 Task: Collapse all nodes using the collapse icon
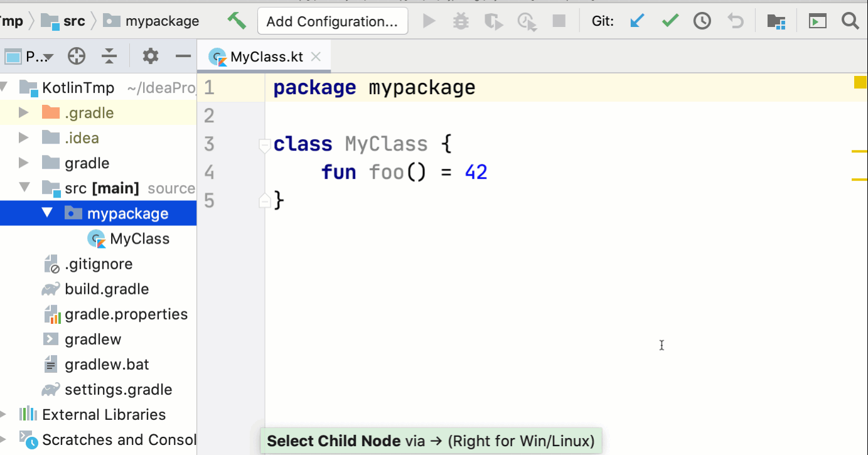click(109, 56)
